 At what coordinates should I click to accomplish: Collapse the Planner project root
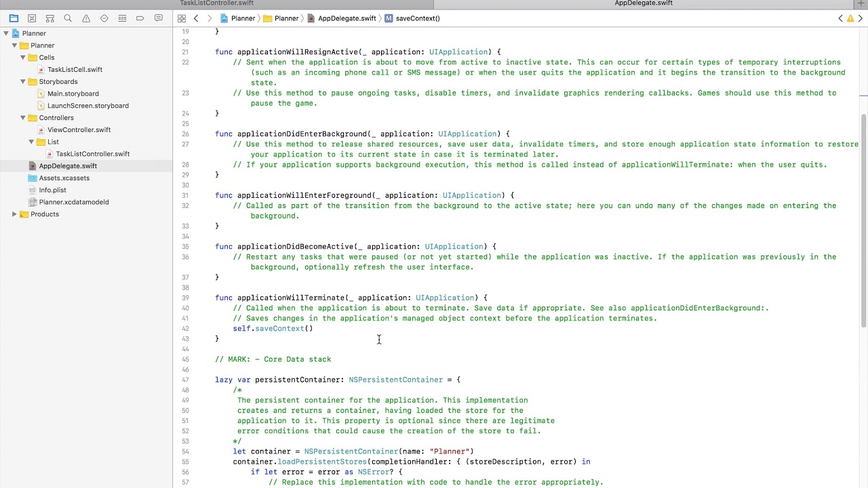pyautogui.click(x=6, y=33)
